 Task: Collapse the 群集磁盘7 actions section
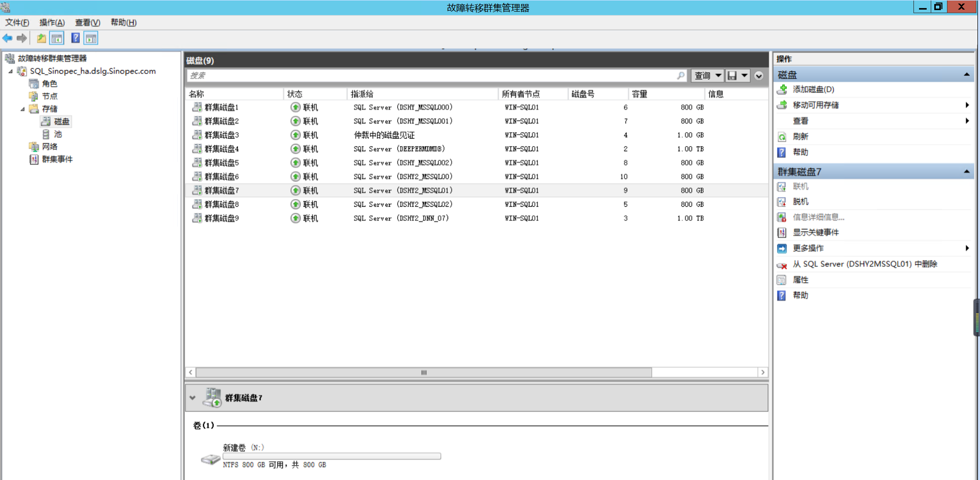click(966, 172)
